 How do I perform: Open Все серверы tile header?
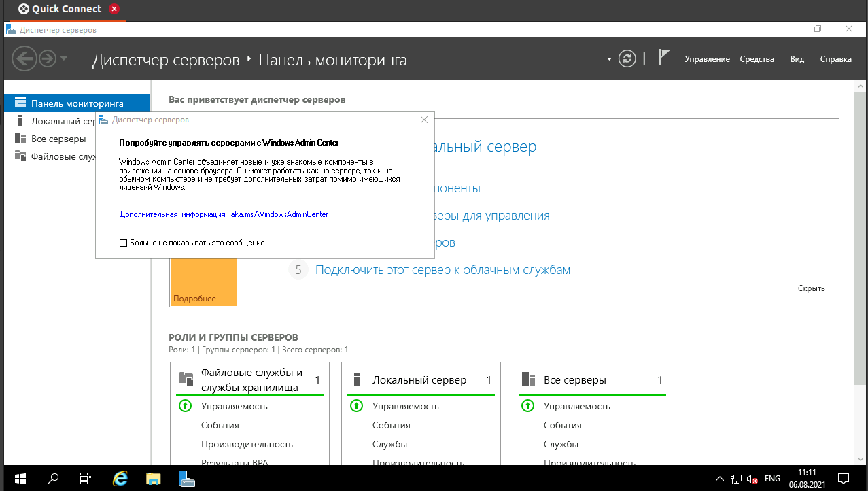[x=575, y=380]
